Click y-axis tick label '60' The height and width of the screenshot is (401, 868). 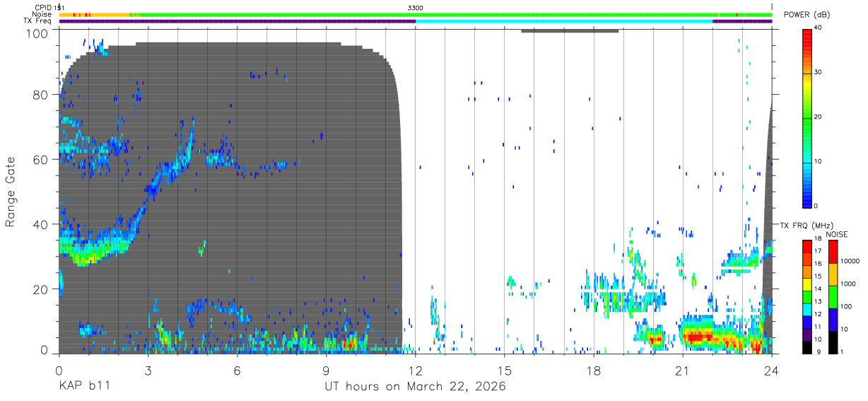coord(42,159)
